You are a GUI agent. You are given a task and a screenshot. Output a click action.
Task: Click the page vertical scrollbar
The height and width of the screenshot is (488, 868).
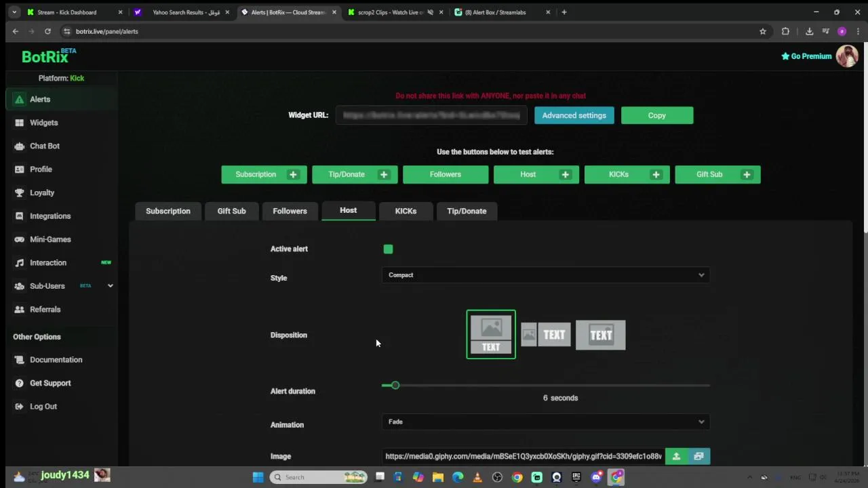click(865, 139)
